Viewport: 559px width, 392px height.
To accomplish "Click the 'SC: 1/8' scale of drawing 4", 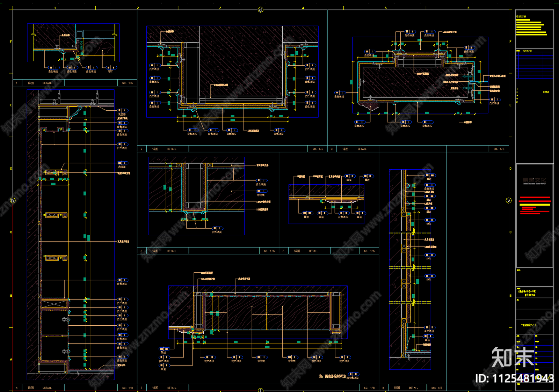I will point(128,388).
